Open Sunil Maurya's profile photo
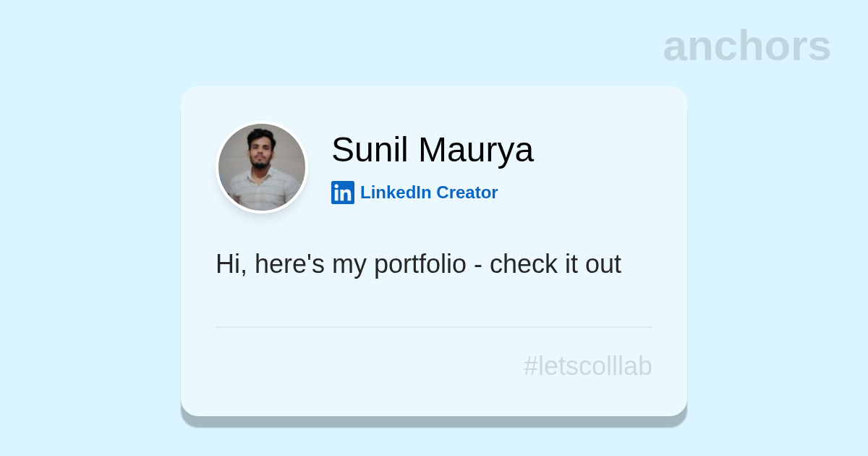This screenshot has width=868, height=456. point(262,167)
